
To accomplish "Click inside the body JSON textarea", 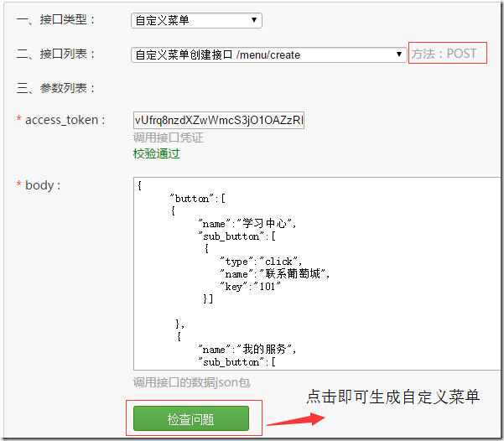I will (317, 273).
